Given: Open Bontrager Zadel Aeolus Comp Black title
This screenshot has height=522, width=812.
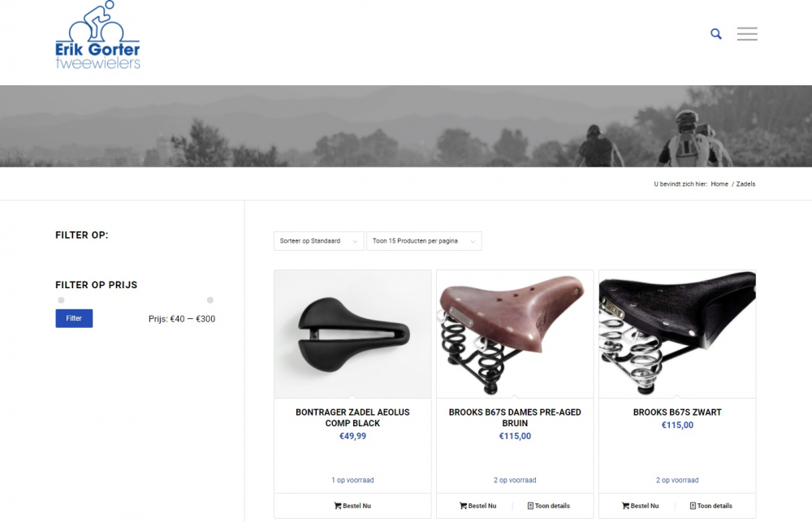Looking at the screenshot, I should click(352, 417).
